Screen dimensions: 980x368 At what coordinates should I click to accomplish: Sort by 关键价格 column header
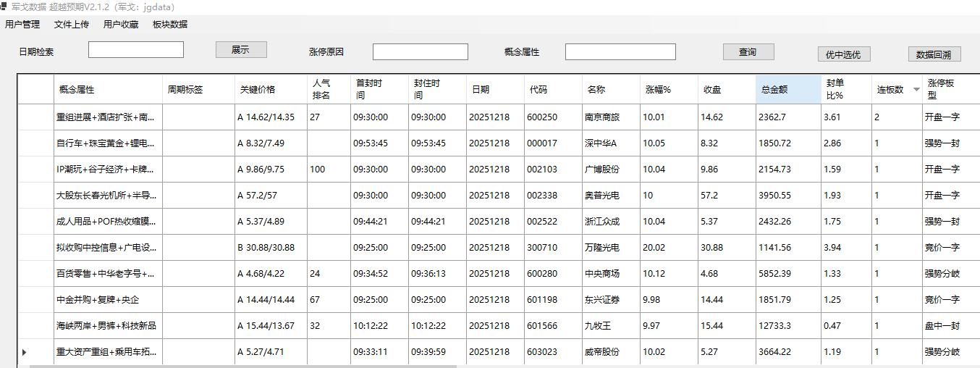pyautogui.click(x=271, y=90)
